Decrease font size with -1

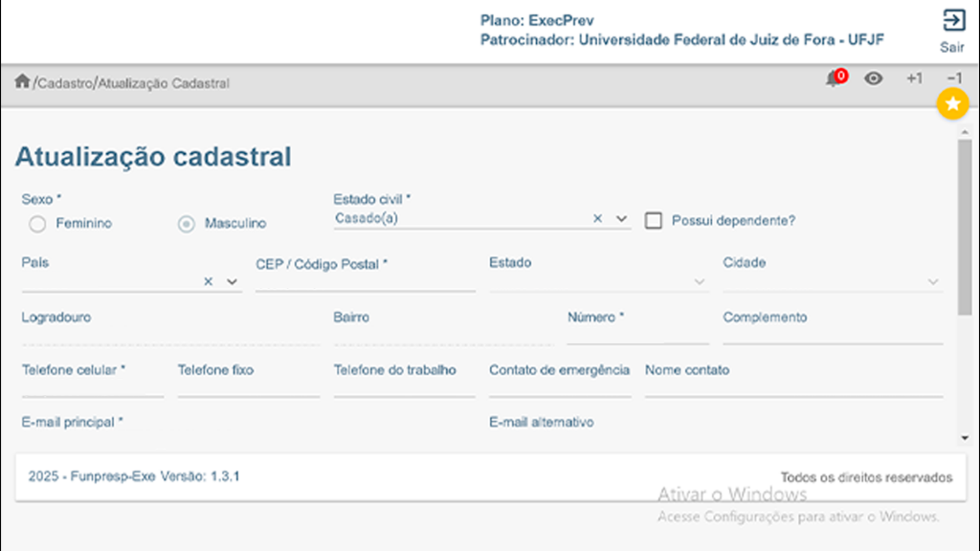(953, 79)
